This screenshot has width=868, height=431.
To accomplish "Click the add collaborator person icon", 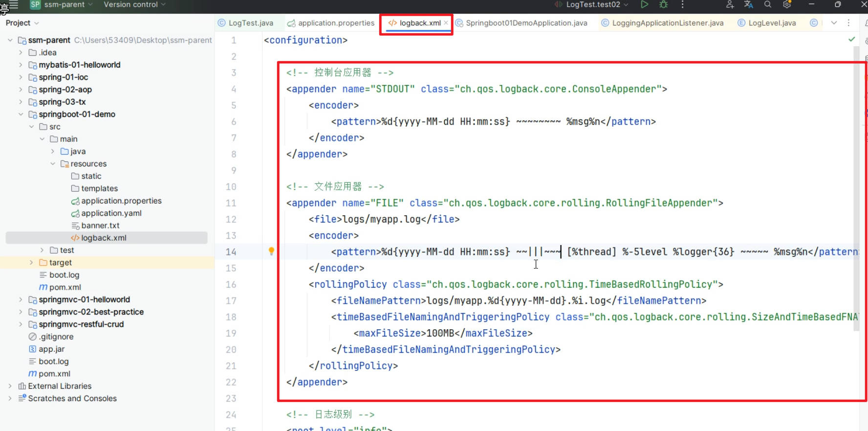I will 730,4.
